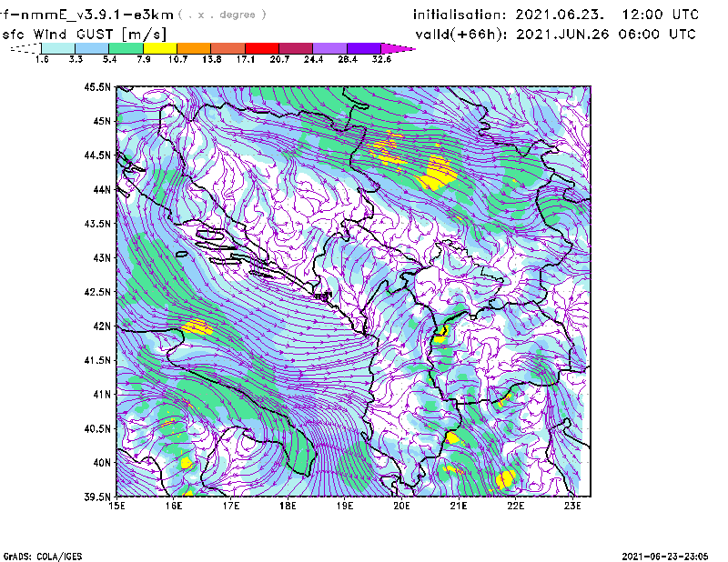
Task: Click the 'sfc Wind GUST [m/s]' title
Action: click(84, 35)
